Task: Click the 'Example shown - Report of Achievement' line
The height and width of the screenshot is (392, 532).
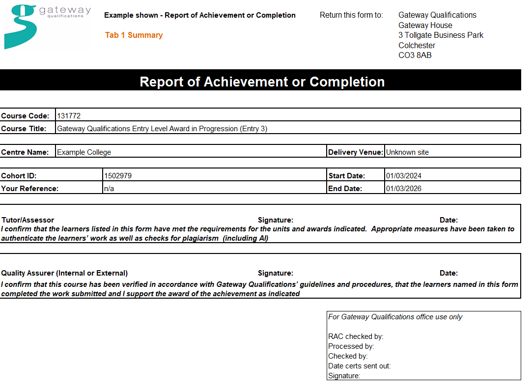Action: point(200,15)
